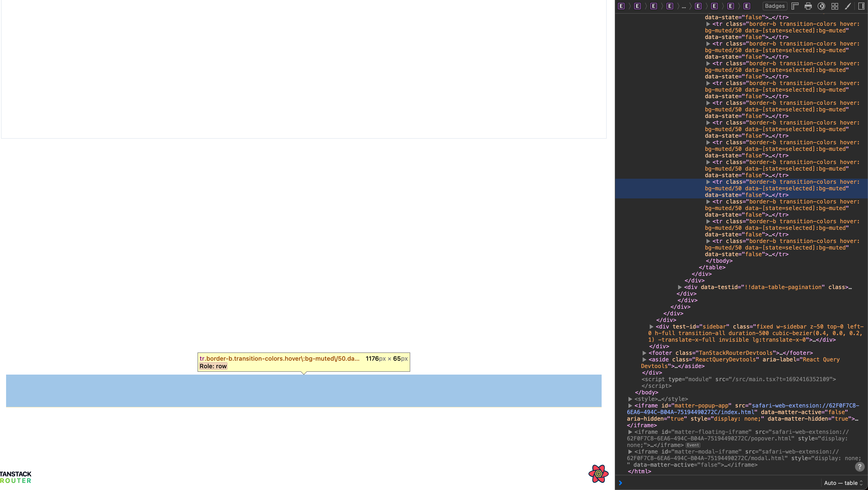
Task: Click the last element breadcrumb E icon
Action: pyautogui.click(x=747, y=6)
